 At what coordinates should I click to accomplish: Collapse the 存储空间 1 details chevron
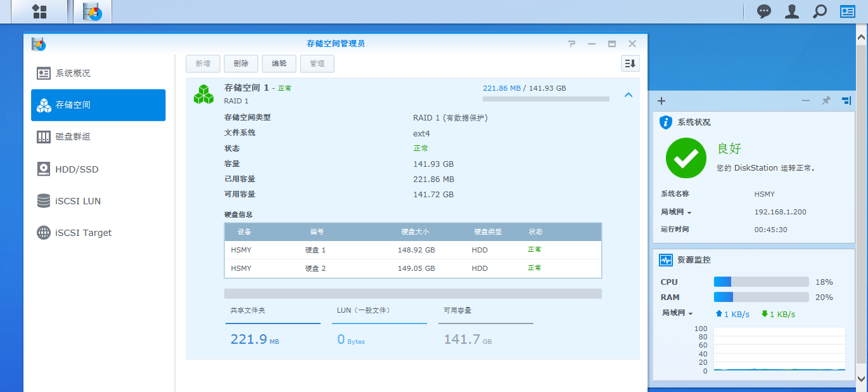pyautogui.click(x=628, y=95)
